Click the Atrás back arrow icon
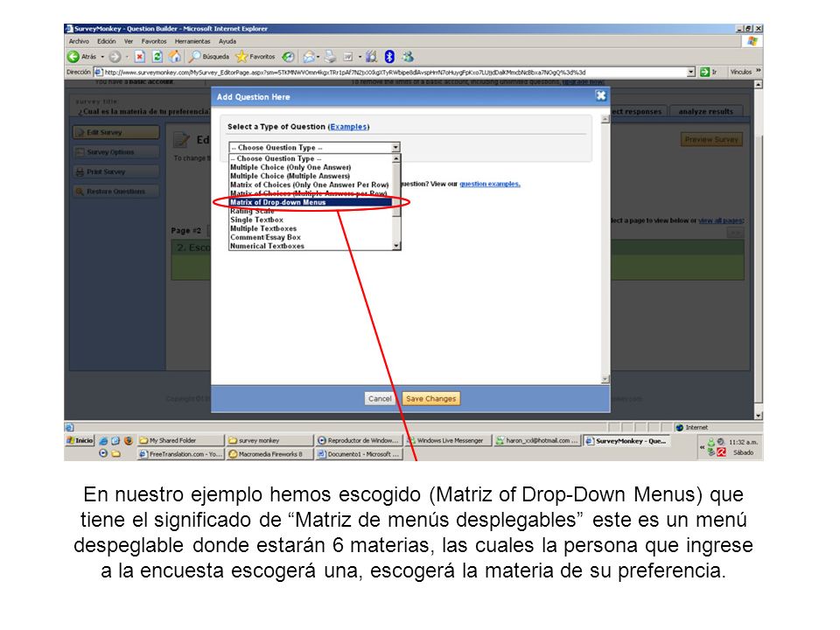Viewport: 840px width, 630px height. click(x=73, y=56)
